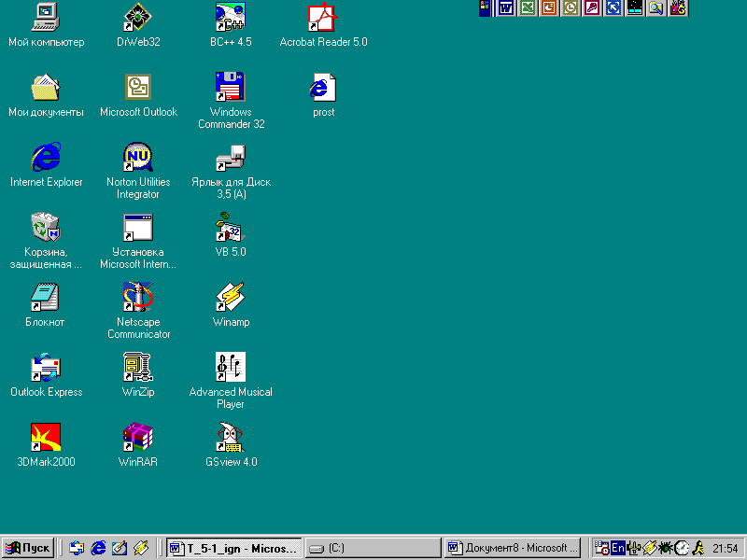Click the colorful DG icon in Office shortcut bar
747x560 pixels.
678,8
